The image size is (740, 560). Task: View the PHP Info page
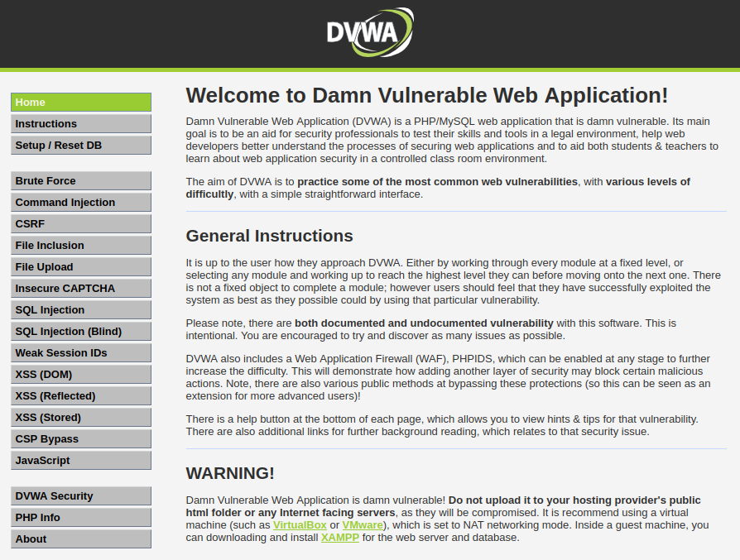81,518
